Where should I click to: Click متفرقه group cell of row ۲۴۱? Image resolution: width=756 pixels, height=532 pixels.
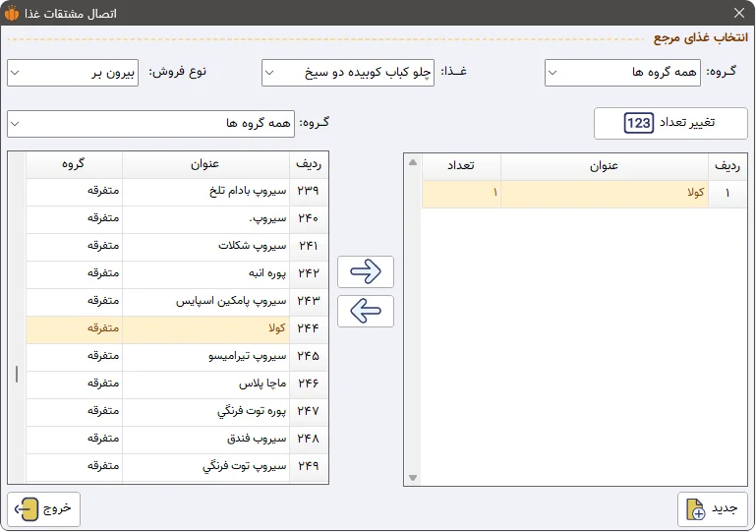[x=74, y=247]
